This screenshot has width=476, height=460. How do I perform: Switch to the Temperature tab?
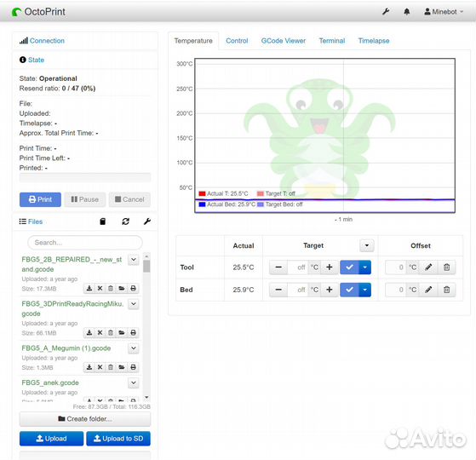(193, 41)
